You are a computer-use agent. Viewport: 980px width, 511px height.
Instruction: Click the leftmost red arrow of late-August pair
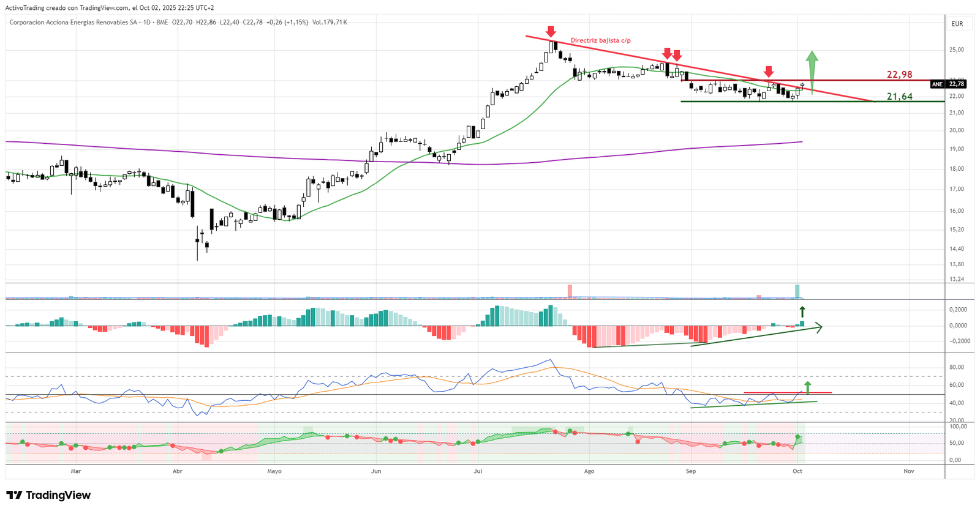click(667, 54)
